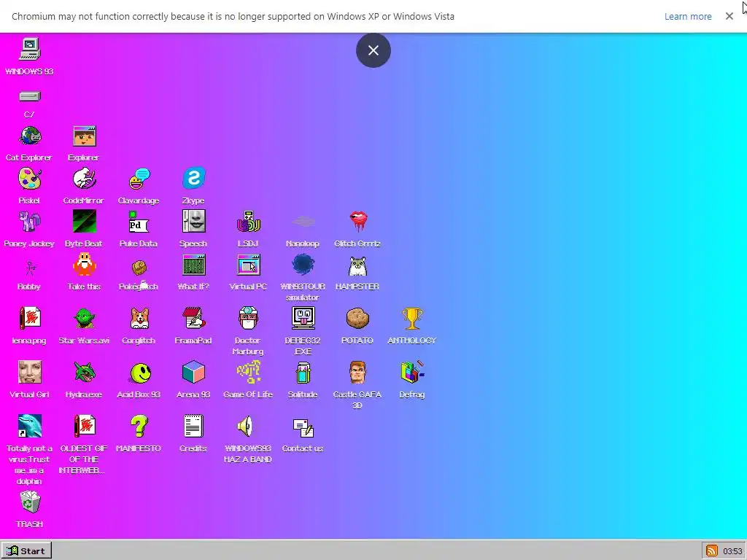Viewport: 747px width, 560px height.
Task: Open the Pokéglitch icon
Action: point(139,268)
